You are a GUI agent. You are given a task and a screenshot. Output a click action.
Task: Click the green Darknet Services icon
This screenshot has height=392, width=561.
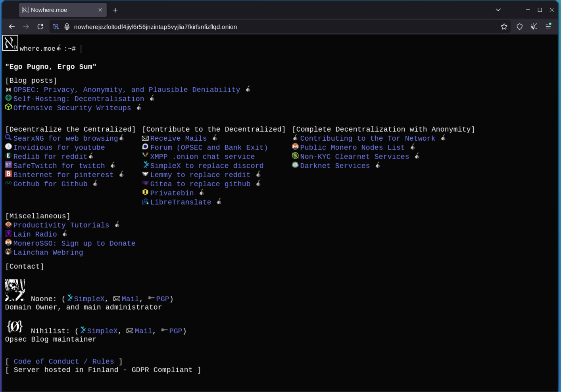pyautogui.click(x=295, y=165)
